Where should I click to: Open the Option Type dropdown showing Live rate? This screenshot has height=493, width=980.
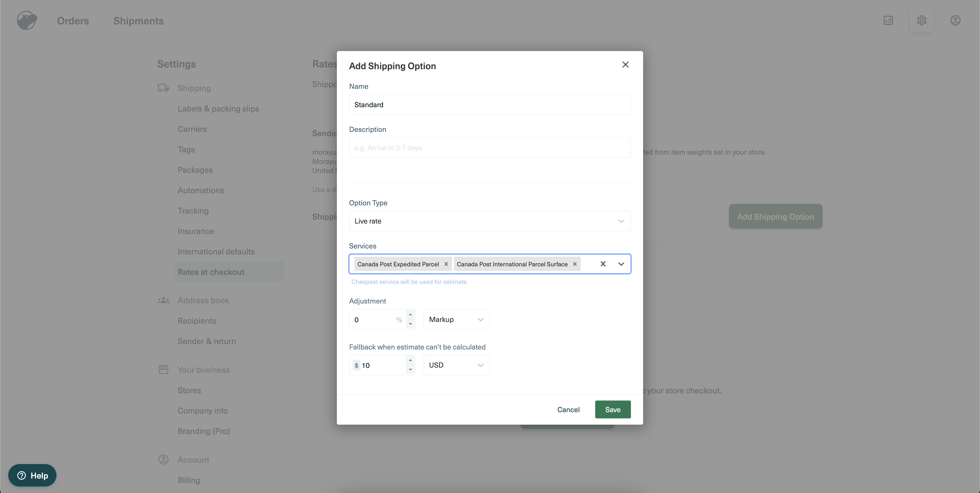tap(490, 221)
